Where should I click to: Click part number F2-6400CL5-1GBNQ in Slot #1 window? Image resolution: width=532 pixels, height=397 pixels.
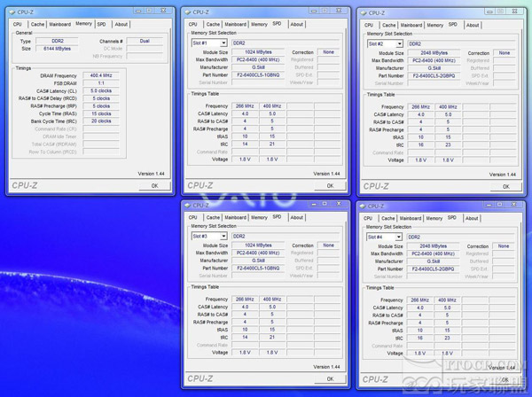(258, 75)
